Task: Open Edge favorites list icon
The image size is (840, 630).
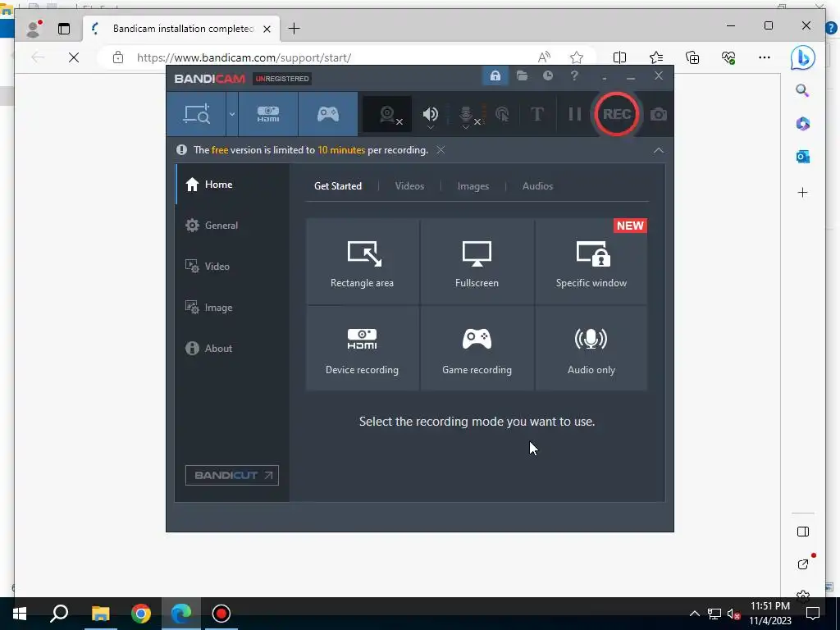Action: [655, 57]
